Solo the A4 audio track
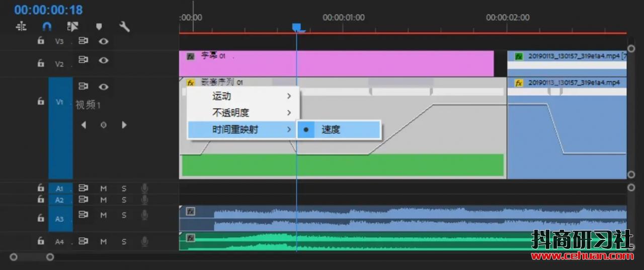Image resolution: width=644 pixels, height=270 pixels. (x=124, y=241)
